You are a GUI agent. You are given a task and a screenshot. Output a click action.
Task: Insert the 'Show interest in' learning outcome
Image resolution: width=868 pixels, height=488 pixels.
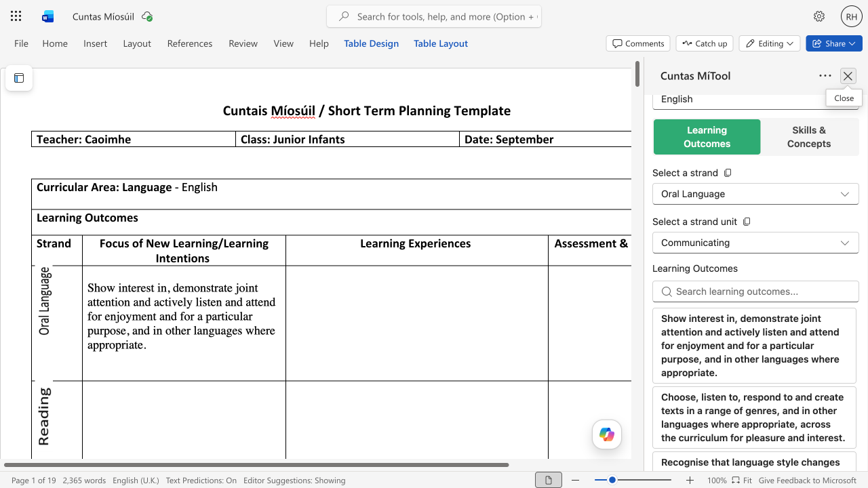(x=754, y=346)
